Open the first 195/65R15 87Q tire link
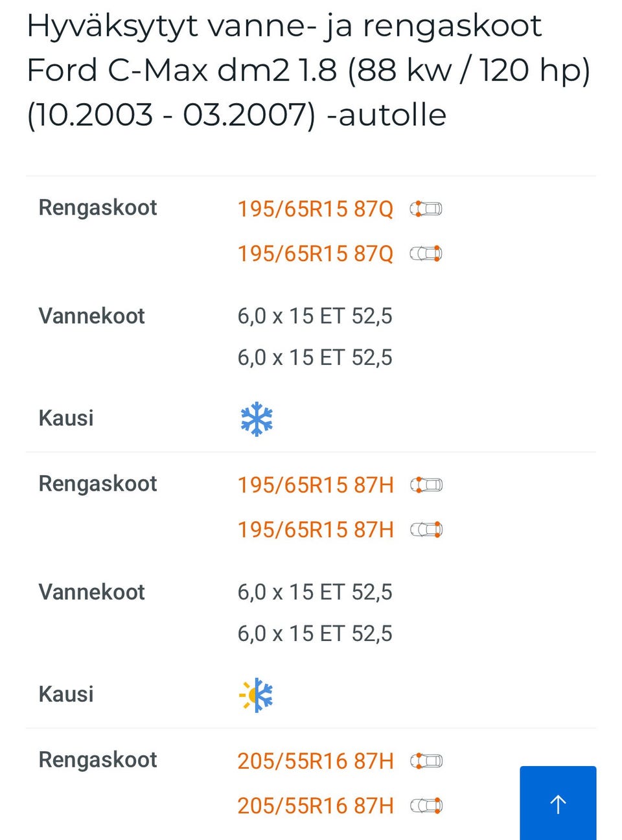Viewport: 622px width, 840px height. coord(315,209)
